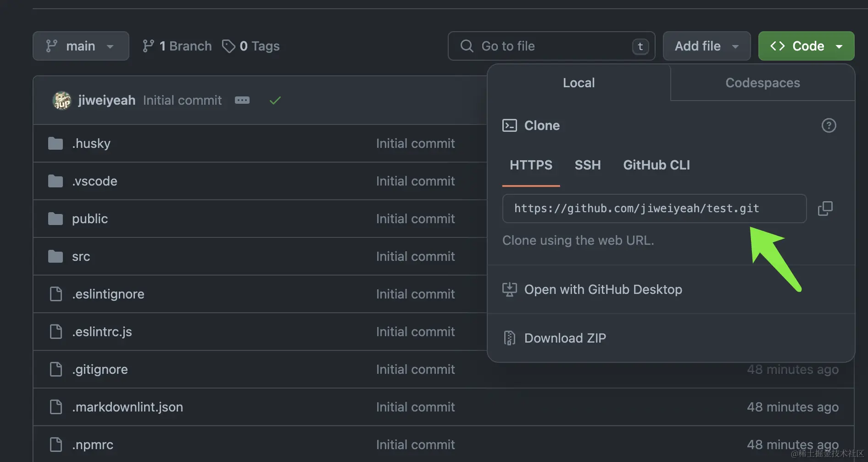Click the folder icon beside src
Viewport: 868px width, 462px height.
56,256
